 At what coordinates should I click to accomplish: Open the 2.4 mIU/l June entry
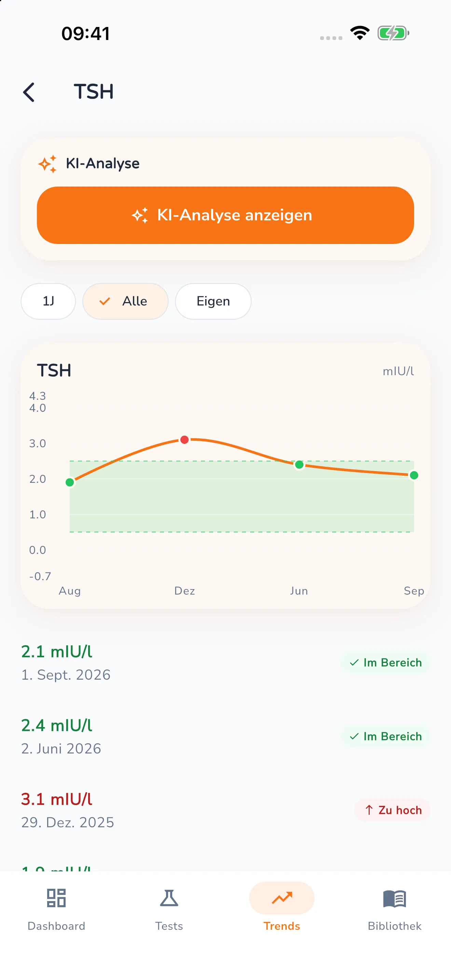[x=225, y=736]
